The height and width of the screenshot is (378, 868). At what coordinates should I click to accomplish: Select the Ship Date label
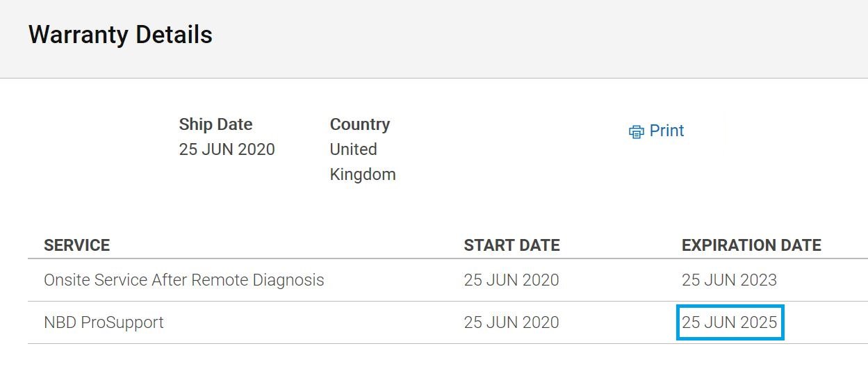(x=215, y=124)
